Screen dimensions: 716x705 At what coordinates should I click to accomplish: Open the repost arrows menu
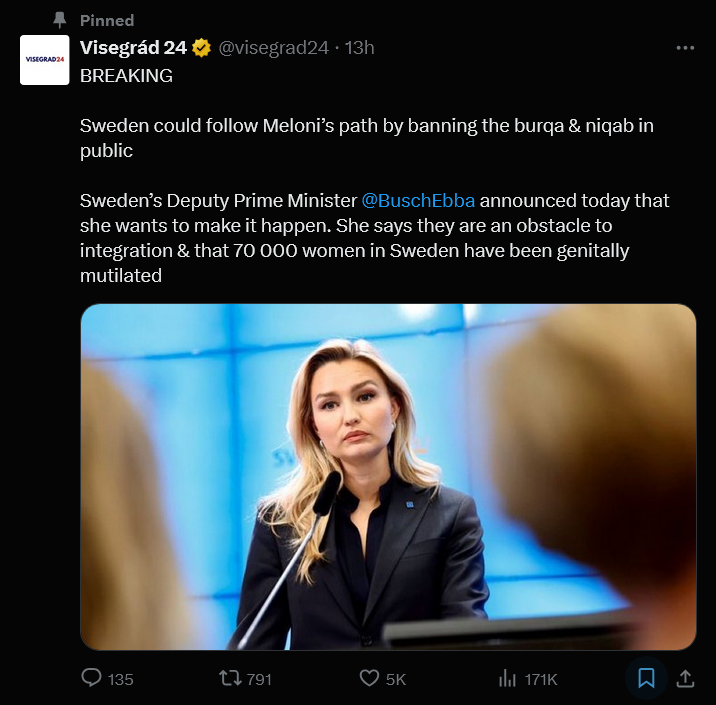point(230,678)
